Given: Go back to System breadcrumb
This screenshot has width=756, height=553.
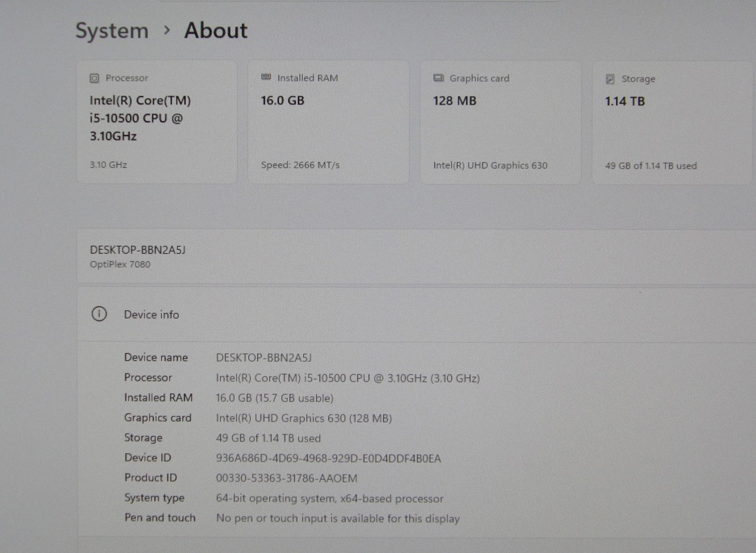Looking at the screenshot, I should tap(112, 31).
